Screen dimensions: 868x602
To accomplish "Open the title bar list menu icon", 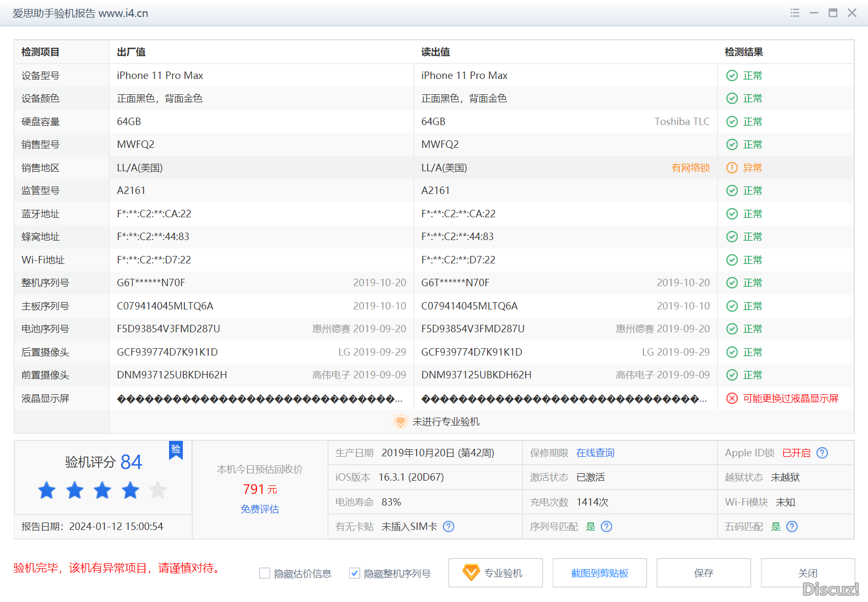I will [x=794, y=13].
